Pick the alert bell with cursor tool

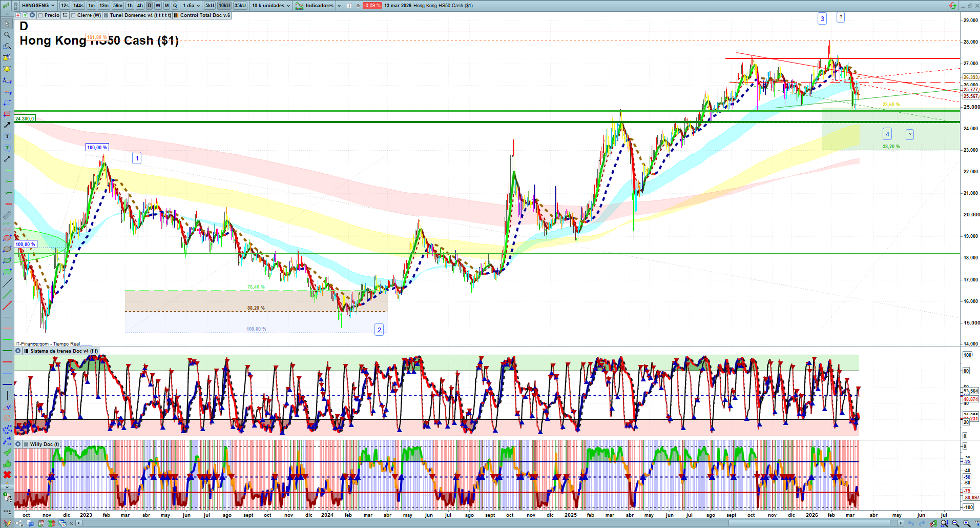point(7,57)
